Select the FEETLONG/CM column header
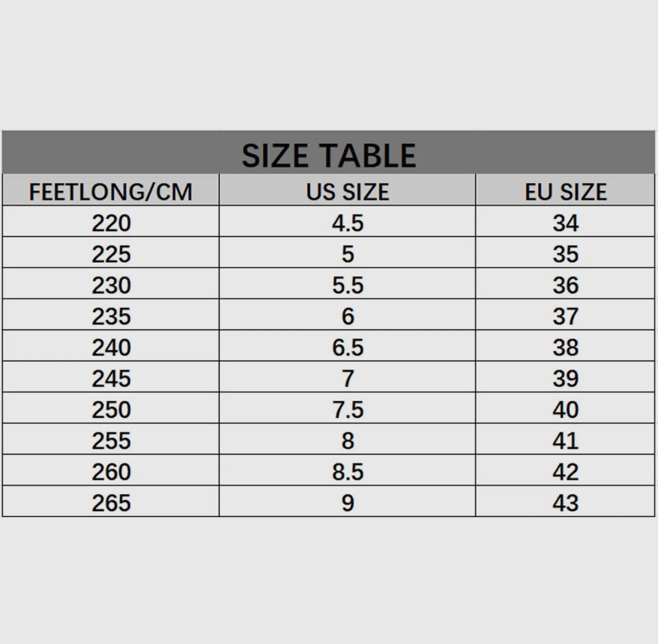The image size is (658, 644). [111, 192]
